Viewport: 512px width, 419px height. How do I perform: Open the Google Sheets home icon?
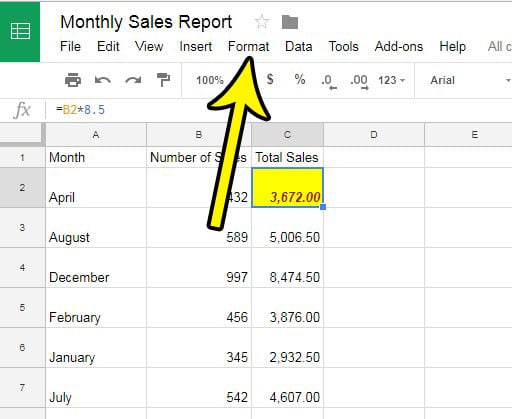(20, 31)
